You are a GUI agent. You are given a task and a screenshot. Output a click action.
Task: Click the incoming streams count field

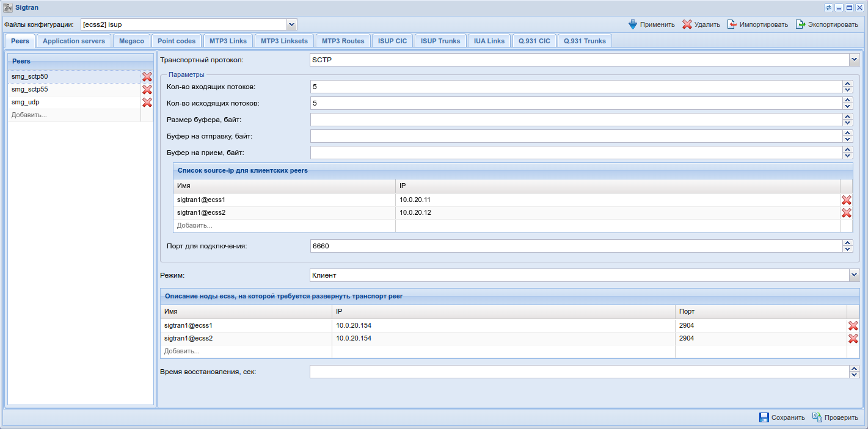click(x=576, y=87)
